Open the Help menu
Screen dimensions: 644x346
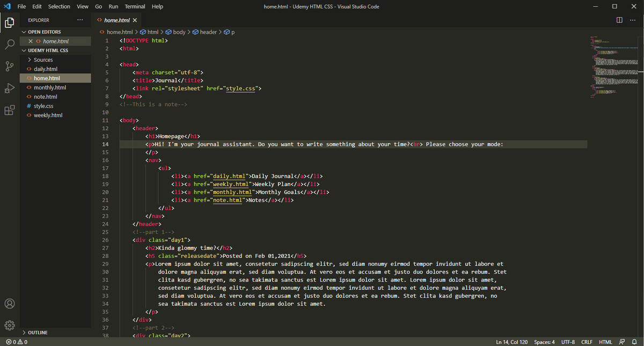157,6
